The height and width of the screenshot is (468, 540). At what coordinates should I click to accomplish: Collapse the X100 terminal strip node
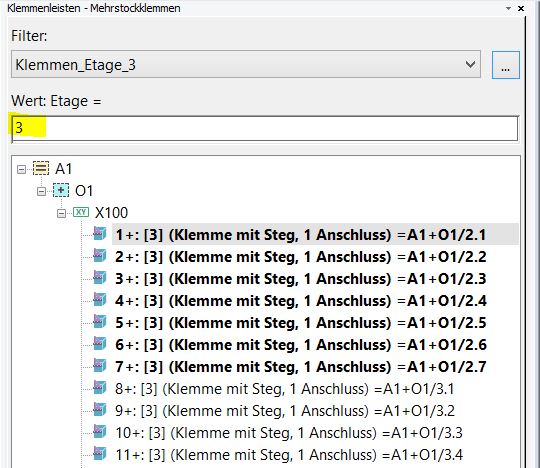(x=61, y=214)
